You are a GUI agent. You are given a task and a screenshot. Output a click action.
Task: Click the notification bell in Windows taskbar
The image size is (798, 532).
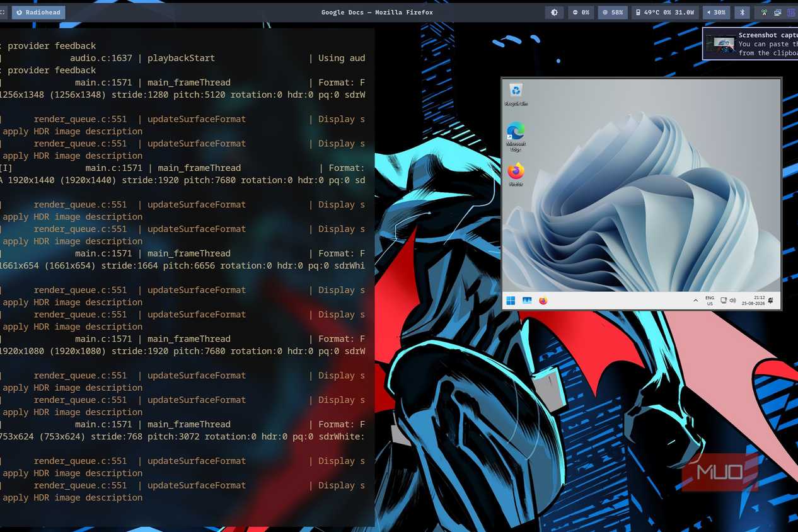tap(771, 301)
